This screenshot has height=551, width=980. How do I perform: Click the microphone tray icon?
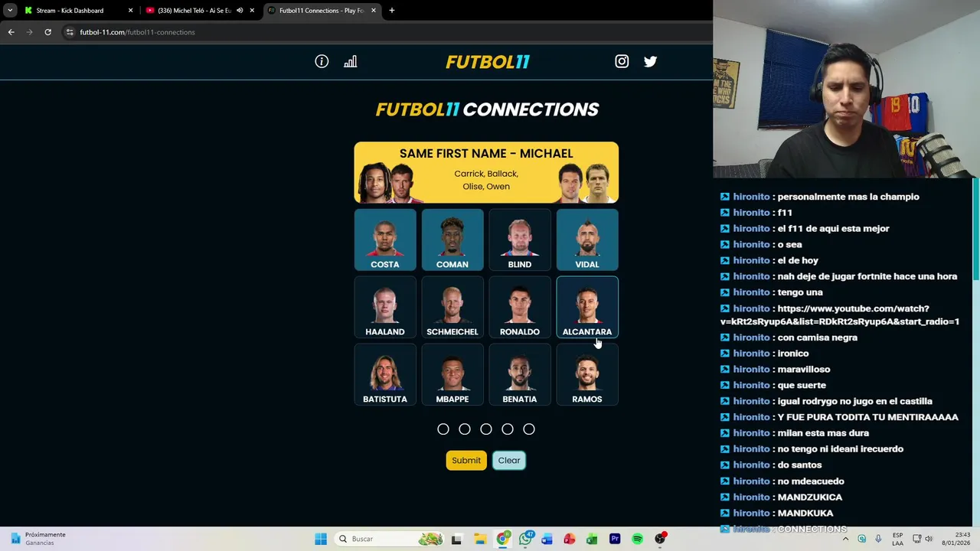[878, 539]
